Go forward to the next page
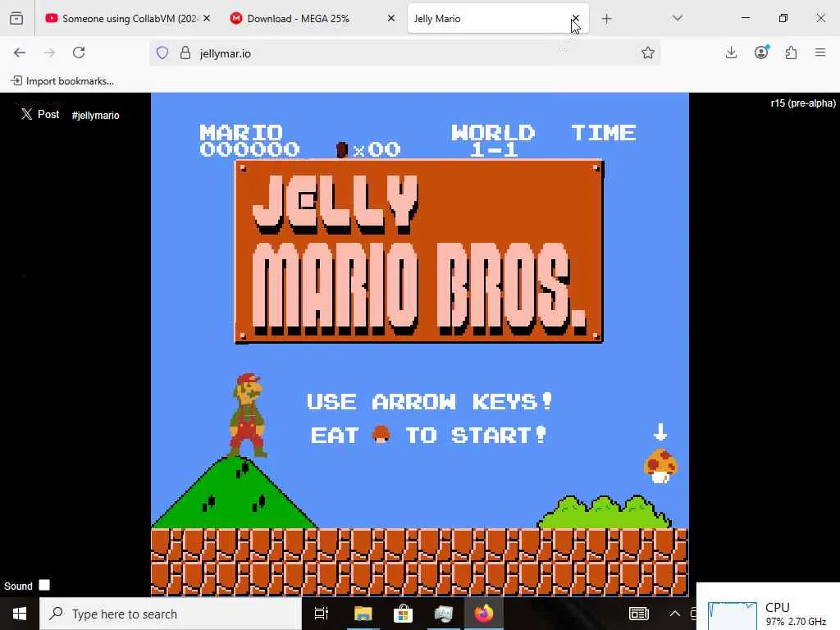 (x=49, y=52)
